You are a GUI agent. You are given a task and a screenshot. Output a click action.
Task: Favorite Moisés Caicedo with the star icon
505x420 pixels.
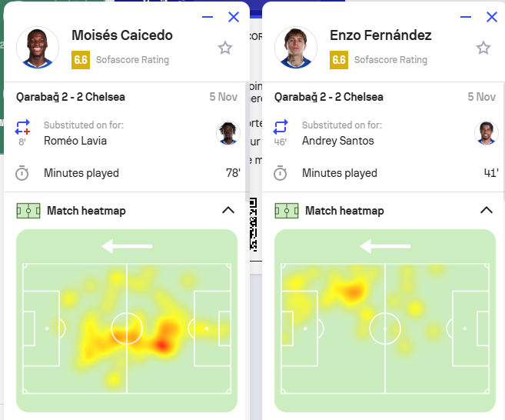coord(224,48)
